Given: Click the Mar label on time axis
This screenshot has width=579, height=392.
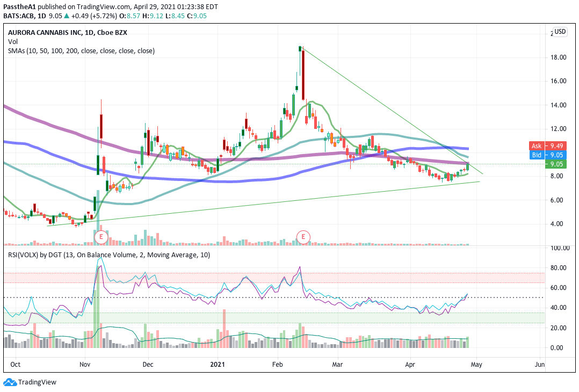Looking at the screenshot, I should point(337,365).
